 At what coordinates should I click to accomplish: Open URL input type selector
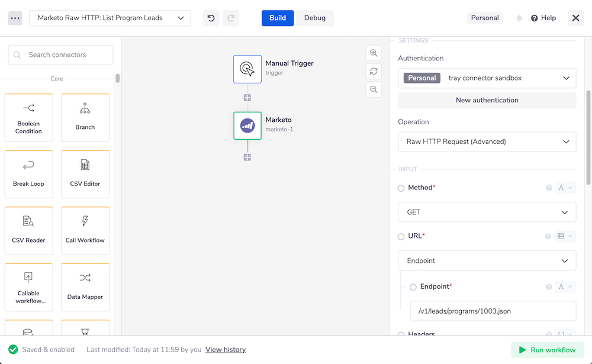point(565,236)
